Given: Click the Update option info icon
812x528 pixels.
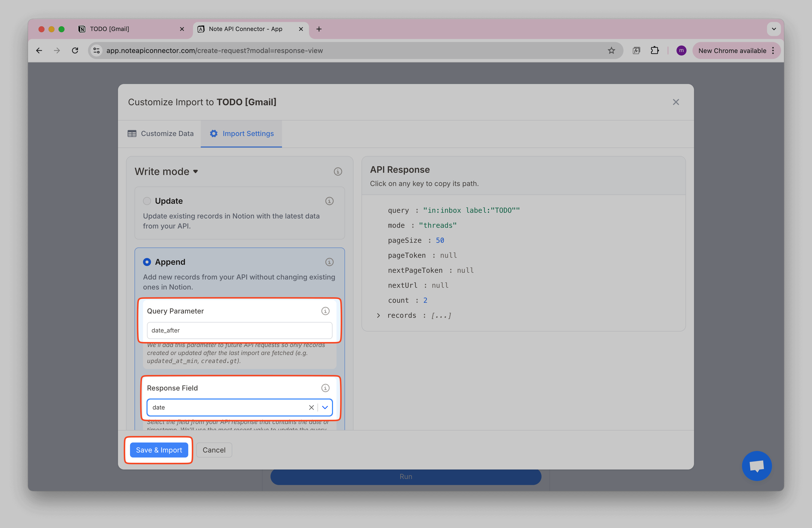Looking at the screenshot, I should tap(329, 201).
